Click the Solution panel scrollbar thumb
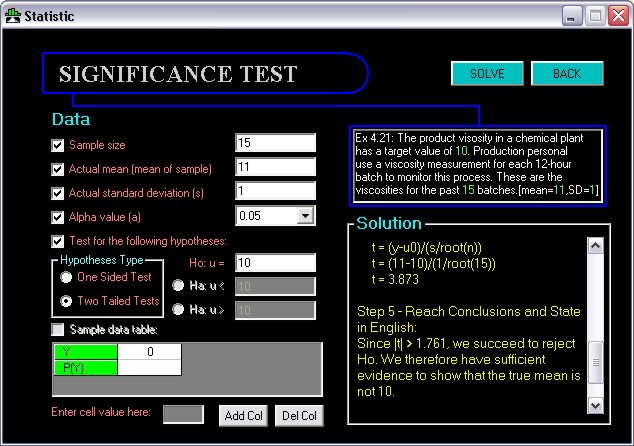This screenshot has height=446, width=634. (x=596, y=362)
